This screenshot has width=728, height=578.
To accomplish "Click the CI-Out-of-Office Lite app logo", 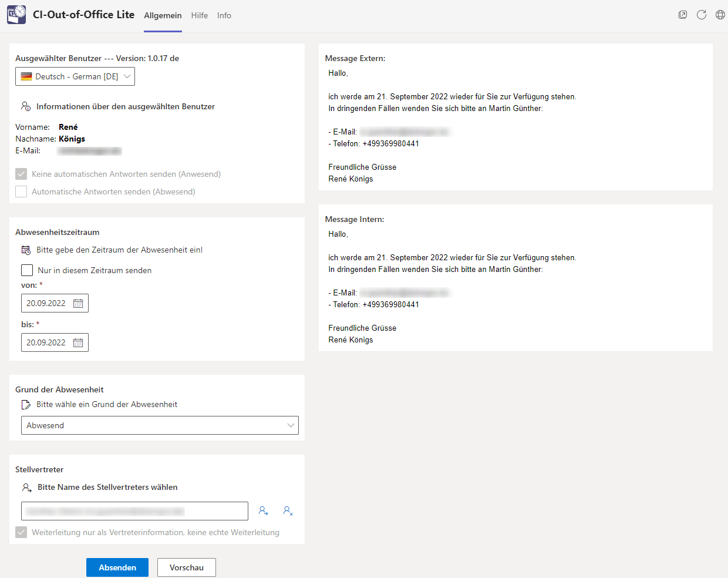I will 16,15.
